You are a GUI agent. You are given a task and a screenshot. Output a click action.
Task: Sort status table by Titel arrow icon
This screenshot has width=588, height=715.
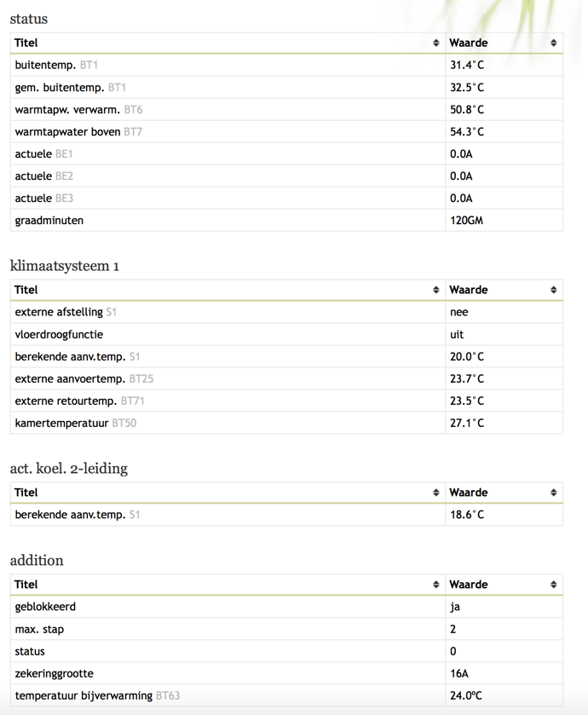click(436, 43)
